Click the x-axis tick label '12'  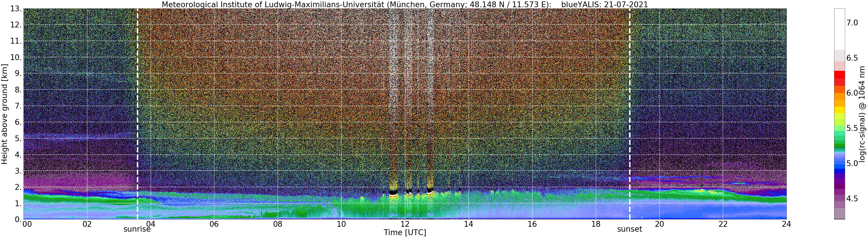(x=405, y=224)
